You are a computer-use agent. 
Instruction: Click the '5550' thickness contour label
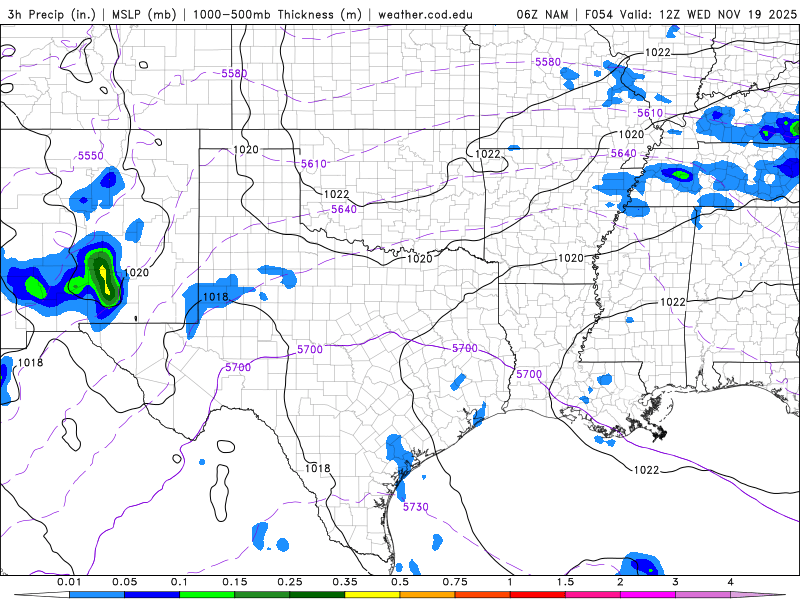click(x=90, y=156)
